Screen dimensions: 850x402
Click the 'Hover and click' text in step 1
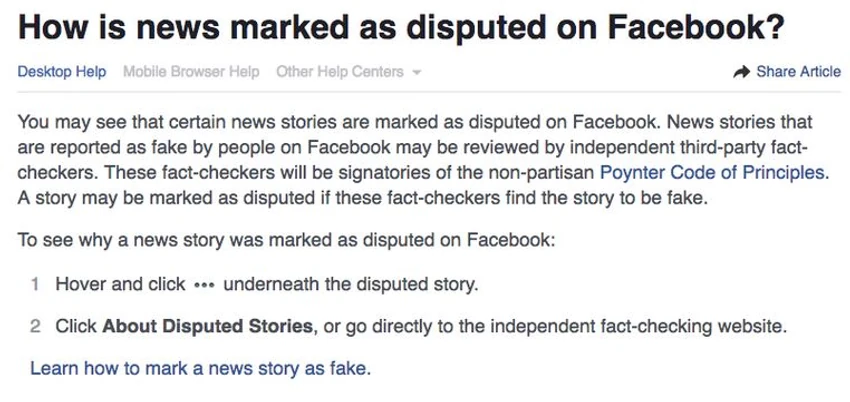[120, 284]
